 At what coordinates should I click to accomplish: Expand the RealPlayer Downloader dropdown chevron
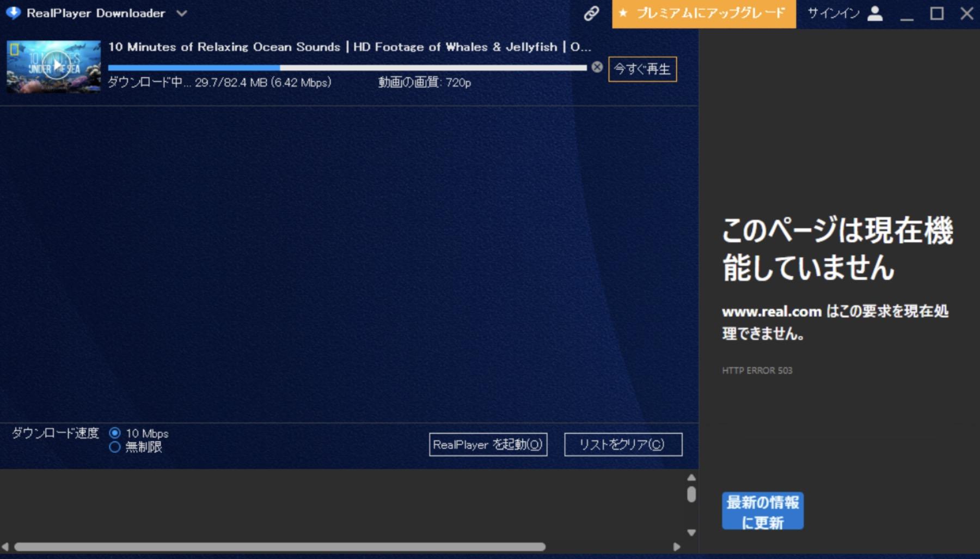(x=182, y=13)
